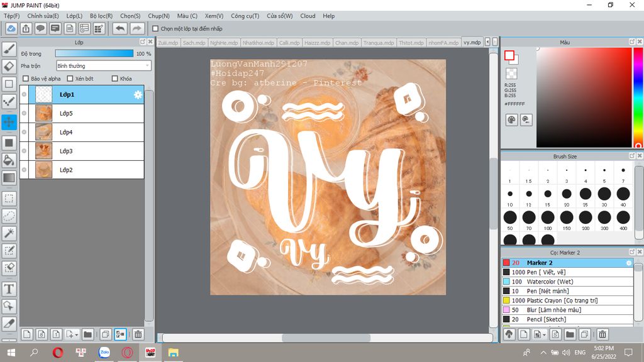Image resolution: width=644 pixels, height=362 pixels.
Task: Open Zalo from the Windows taskbar
Action: (x=104, y=353)
